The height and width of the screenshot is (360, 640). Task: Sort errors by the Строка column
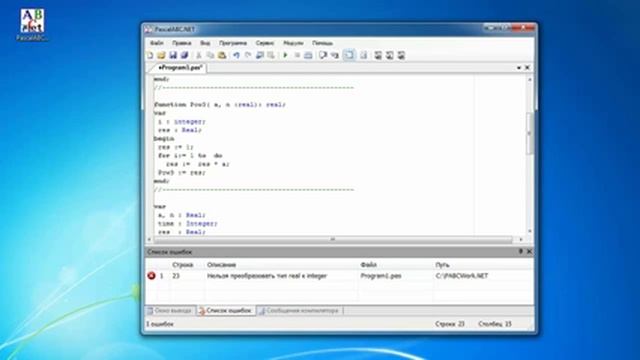(x=182, y=265)
